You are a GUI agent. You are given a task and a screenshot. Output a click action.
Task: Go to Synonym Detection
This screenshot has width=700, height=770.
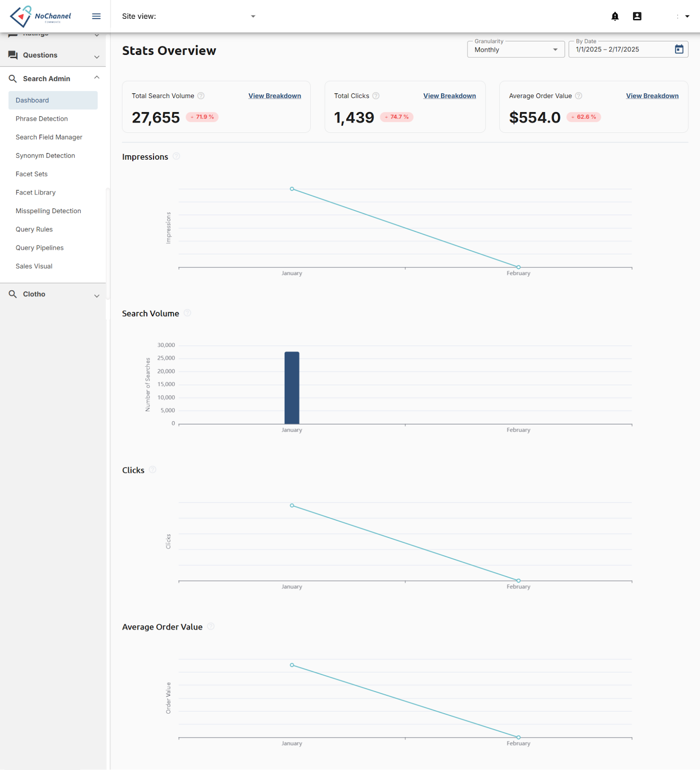coord(45,155)
